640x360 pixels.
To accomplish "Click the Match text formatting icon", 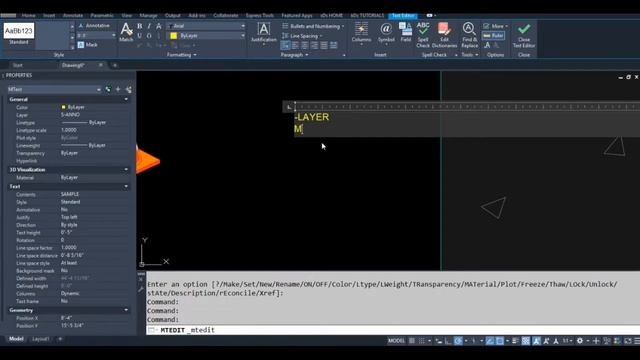I will pos(126,32).
